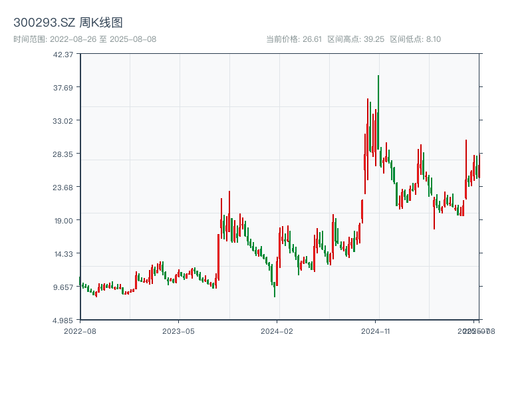Click the tallest green candlestick at the 39.25 peak

378,112
